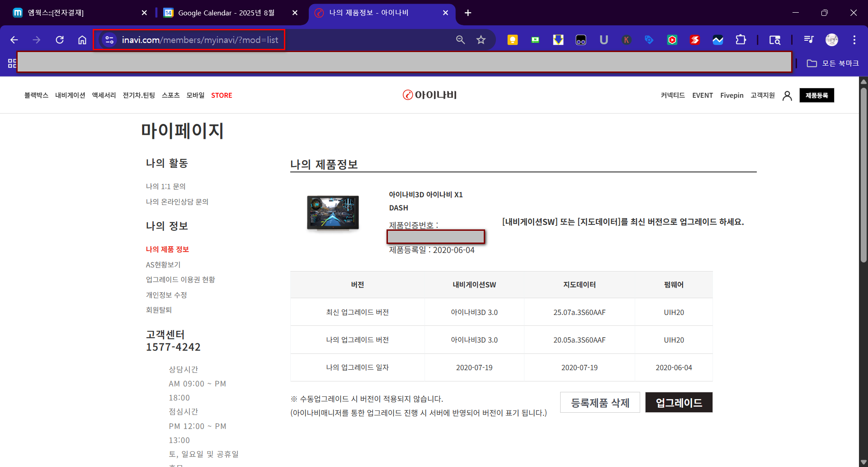Click the vertical scrollbar down arrow
Viewport: 868px width, 467px height.
(863, 462)
